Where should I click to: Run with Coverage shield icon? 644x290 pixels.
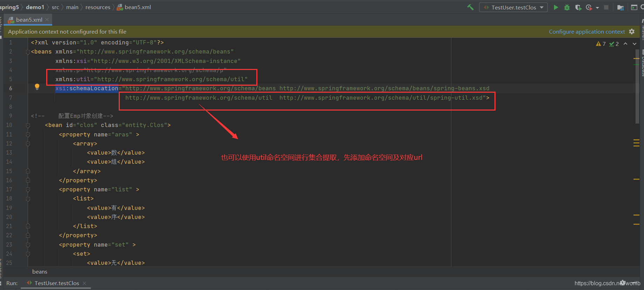578,7
